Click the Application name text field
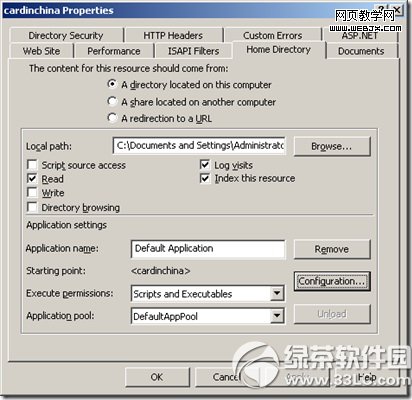The image size is (412, 400). tap(208, 249)
